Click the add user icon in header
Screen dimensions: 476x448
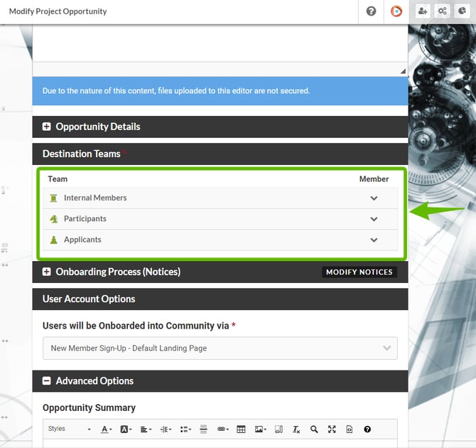coord(423,11)
